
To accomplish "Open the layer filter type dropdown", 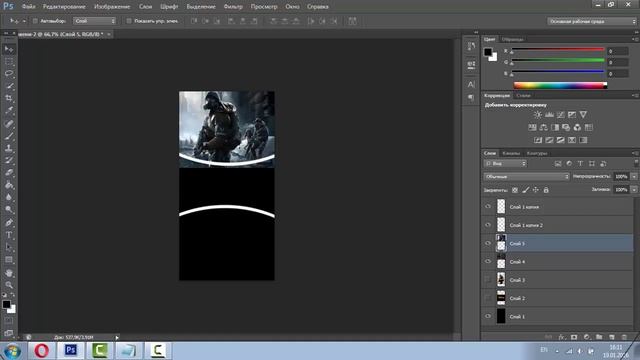I will click(505, 164).
